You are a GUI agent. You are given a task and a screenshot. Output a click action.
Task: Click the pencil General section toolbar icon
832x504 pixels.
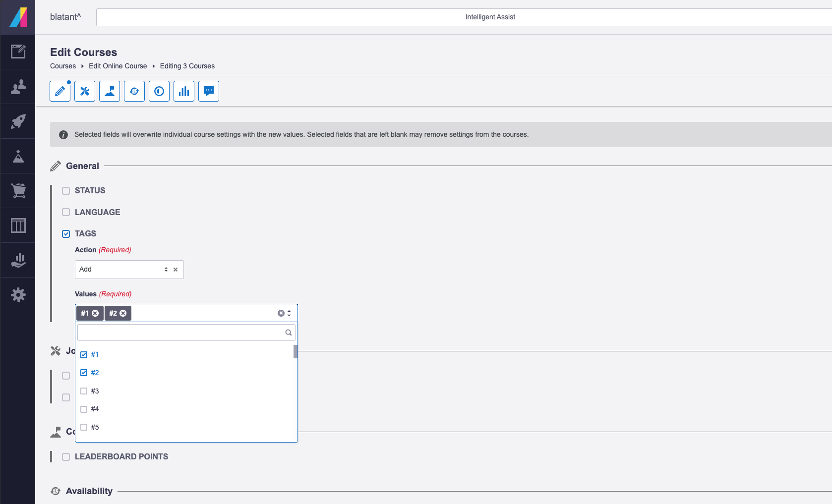point(60,91)
